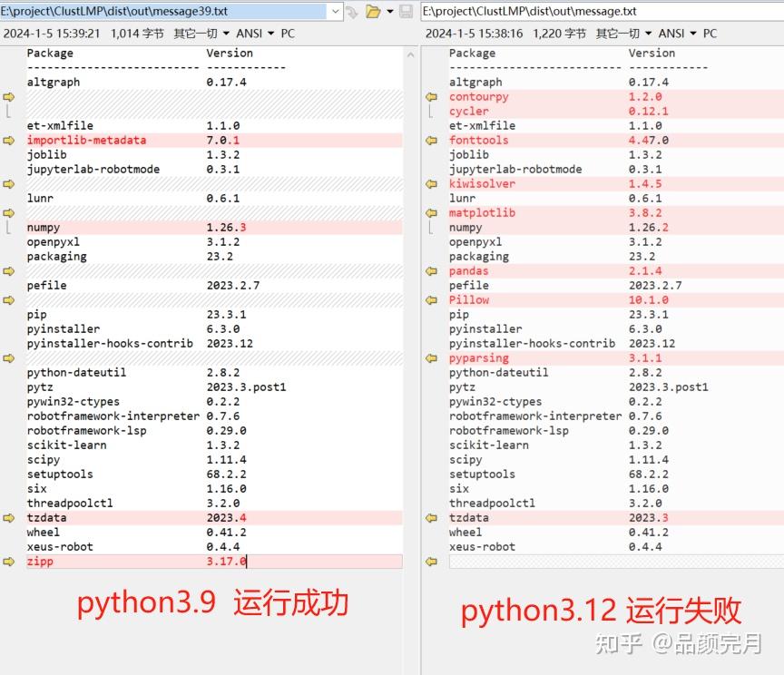The height and width of the screenshot is (675, 784).
Task: Select the diff marker beside kiwisolver
Action: point(430,183)
